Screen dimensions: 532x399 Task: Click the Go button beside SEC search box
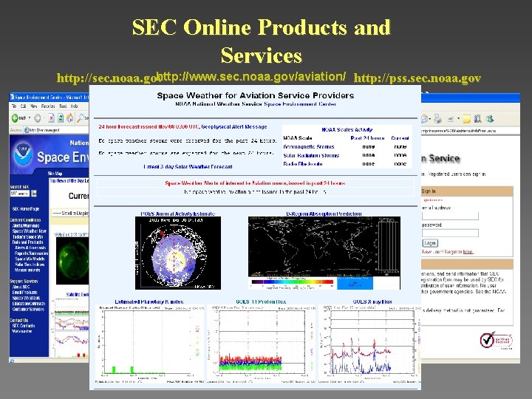34,194
